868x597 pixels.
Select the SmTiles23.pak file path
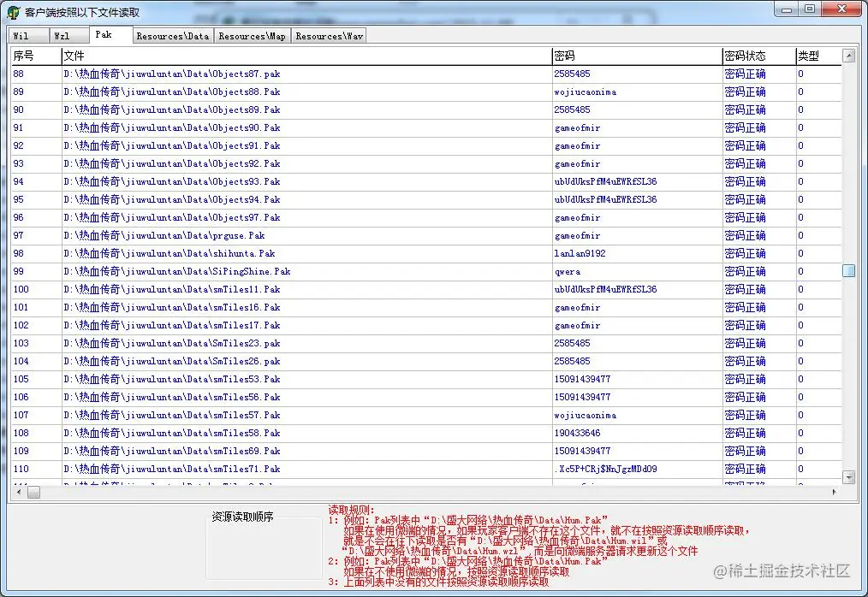coord(171,343)
